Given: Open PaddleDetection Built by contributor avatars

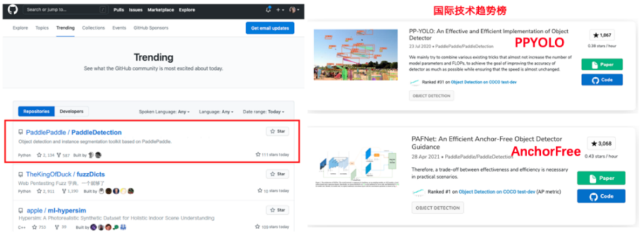Looking at the screenshot, I should point(94,155).
